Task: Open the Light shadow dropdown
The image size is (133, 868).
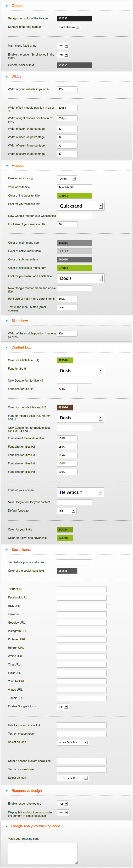Action: (x=69, y=27)
